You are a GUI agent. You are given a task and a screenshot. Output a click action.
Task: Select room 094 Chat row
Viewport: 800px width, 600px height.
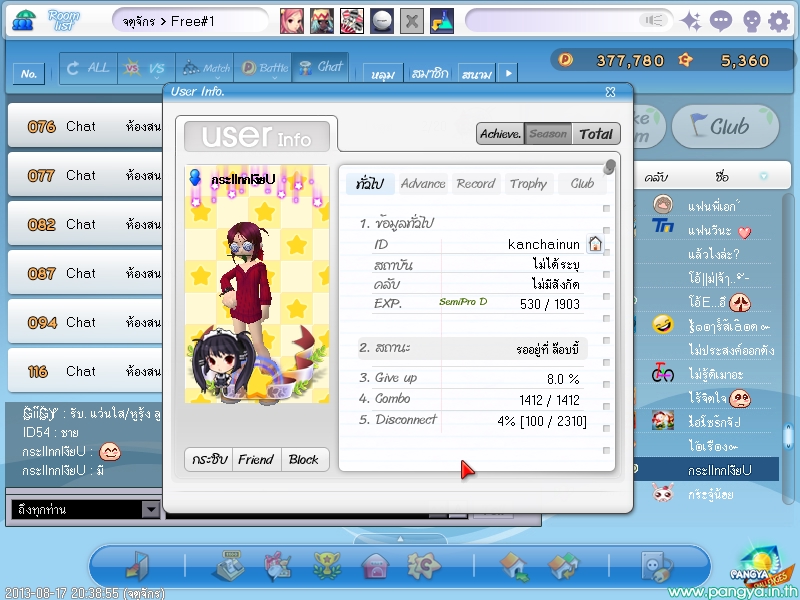pos(85,322)
